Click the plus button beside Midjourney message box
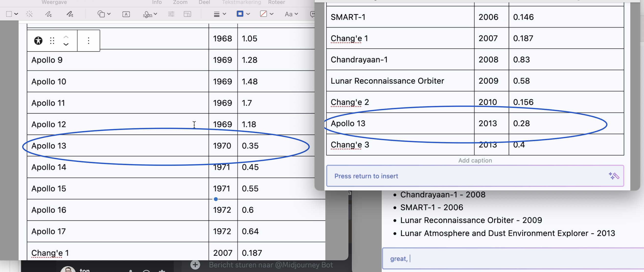The width and height of the screenshot is (644, 272). pyautogui.click(x=195, y=265)
